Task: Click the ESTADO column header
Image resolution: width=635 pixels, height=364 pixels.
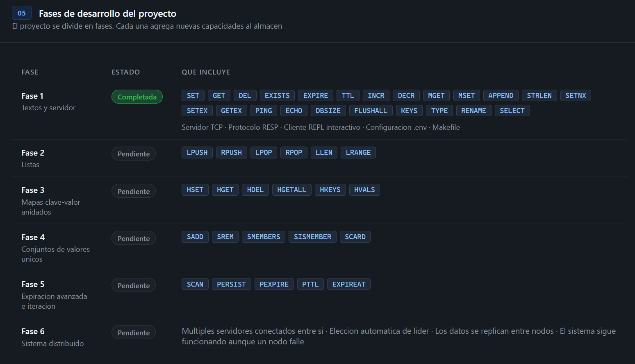Action: pos(126,72)
